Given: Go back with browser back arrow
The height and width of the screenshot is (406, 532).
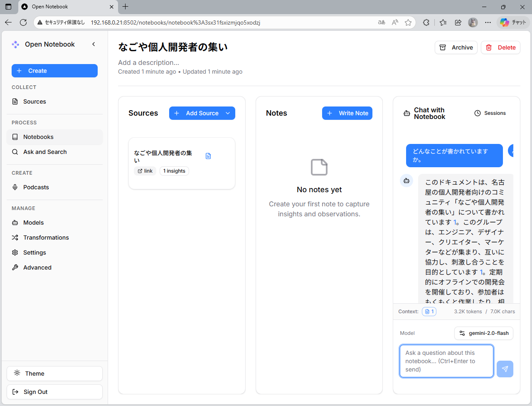Looking at the screenshot, I should [x=8, y=22].
